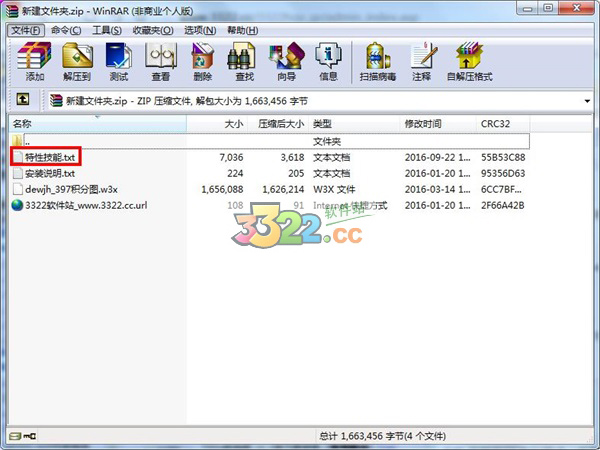Sort by 压缩后大小 column header
This screenshot has height=450, width=600.
278,124
